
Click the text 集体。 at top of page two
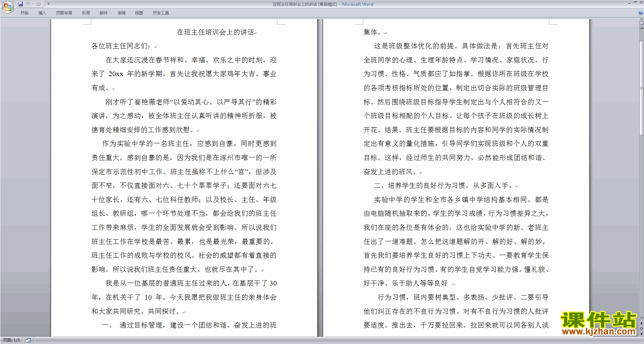(x=372, y=32)
